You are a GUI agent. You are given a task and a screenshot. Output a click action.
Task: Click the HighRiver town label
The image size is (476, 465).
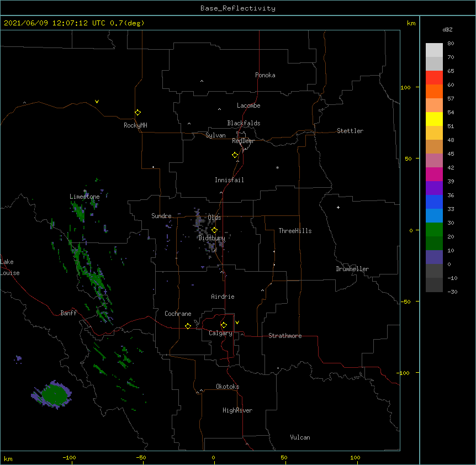tap(237, 410)
